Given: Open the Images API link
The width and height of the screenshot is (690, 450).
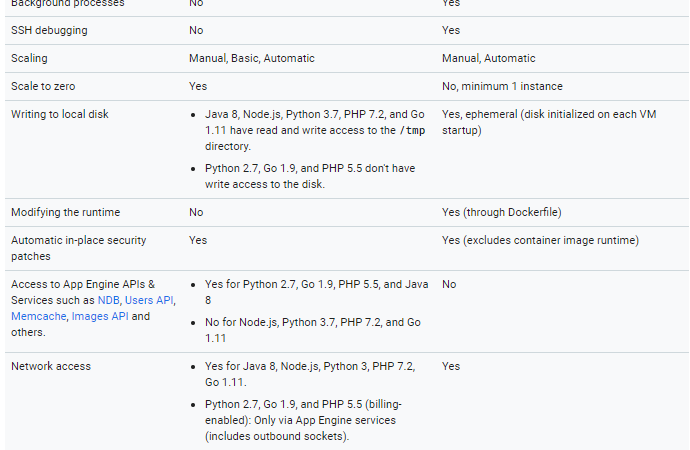Looking at the screenshot, I should click(x=100, y=316).
